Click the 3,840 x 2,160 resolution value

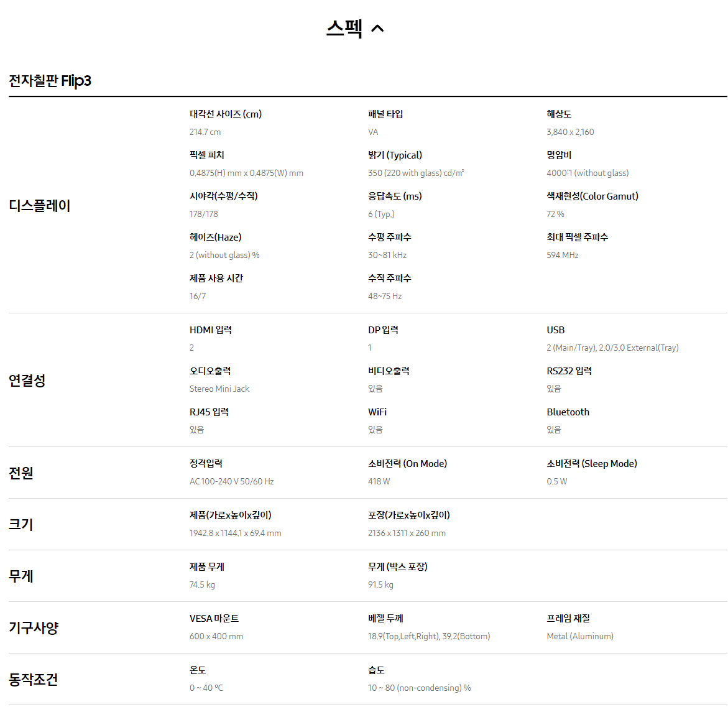[570, 132]
